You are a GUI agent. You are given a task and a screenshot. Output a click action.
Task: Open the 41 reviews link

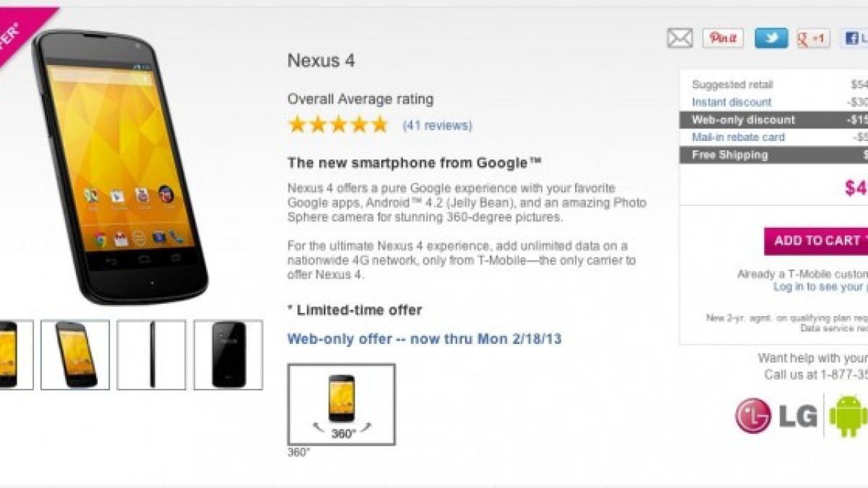pyautogui.click(x=437, y=125)
